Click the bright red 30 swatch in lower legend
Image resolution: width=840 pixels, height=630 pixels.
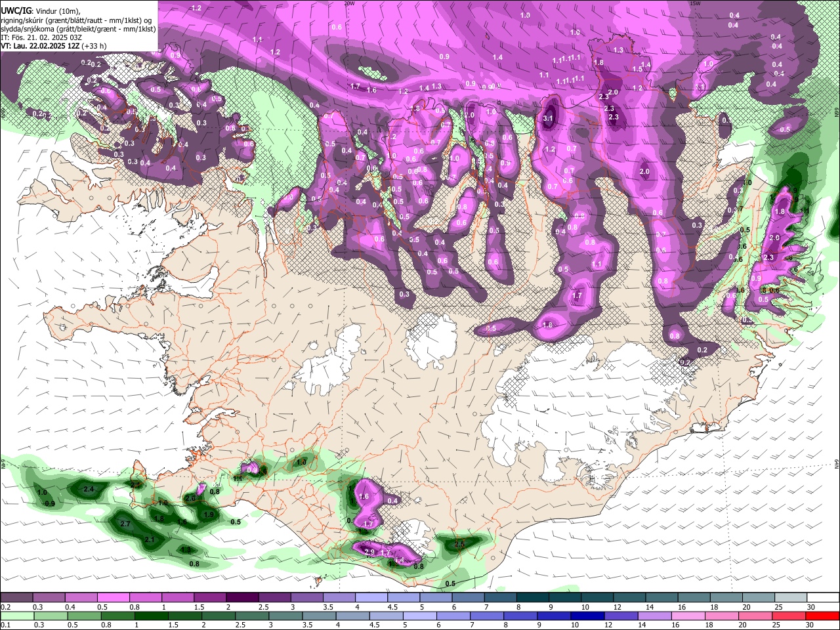pyautogui.click(x=823, y=616)
